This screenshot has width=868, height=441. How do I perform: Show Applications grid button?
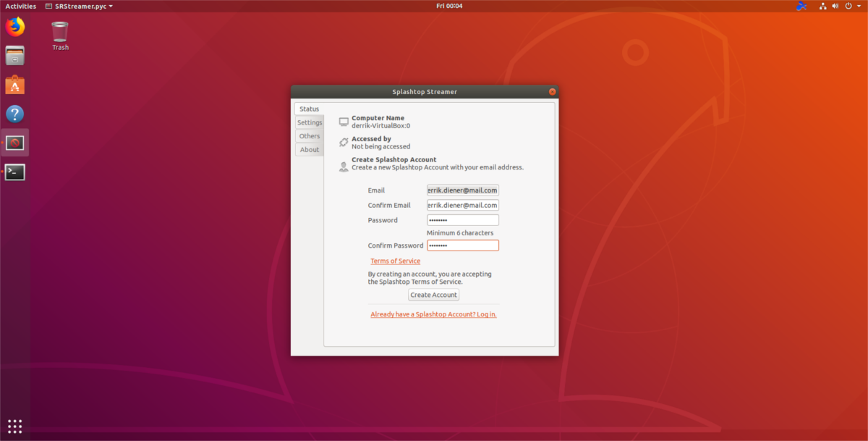coord(15,426)
